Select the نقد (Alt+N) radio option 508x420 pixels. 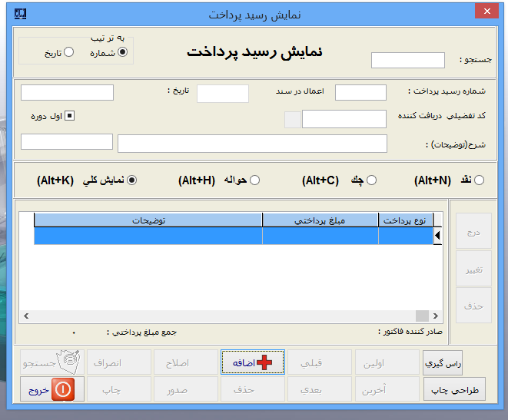[x=479, y=180]
